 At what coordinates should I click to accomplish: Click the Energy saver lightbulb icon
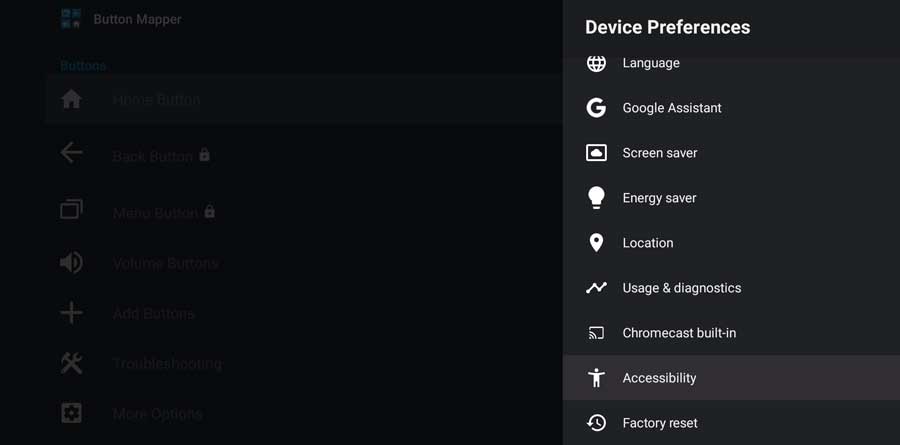point(596,198)
